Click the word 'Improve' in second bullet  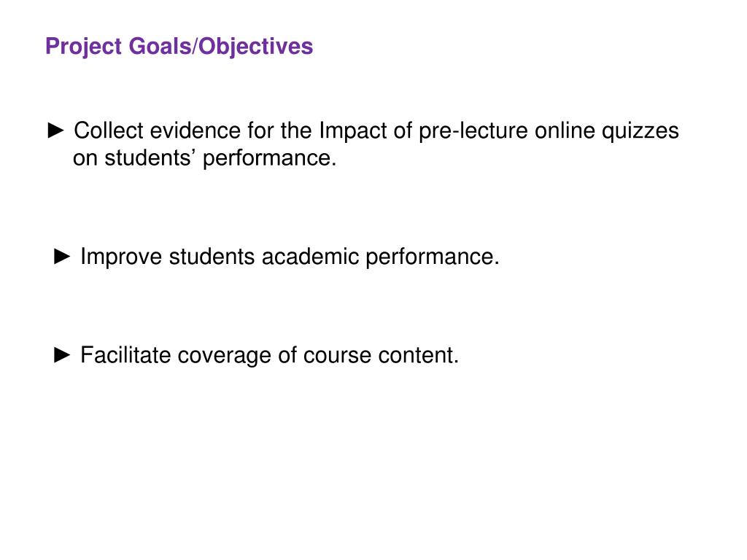tap(121, 257)
